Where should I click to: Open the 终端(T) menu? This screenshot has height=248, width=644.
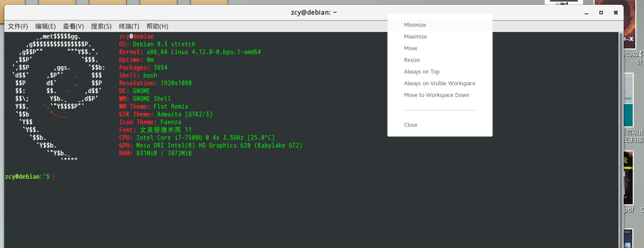(x=129, y=26)
